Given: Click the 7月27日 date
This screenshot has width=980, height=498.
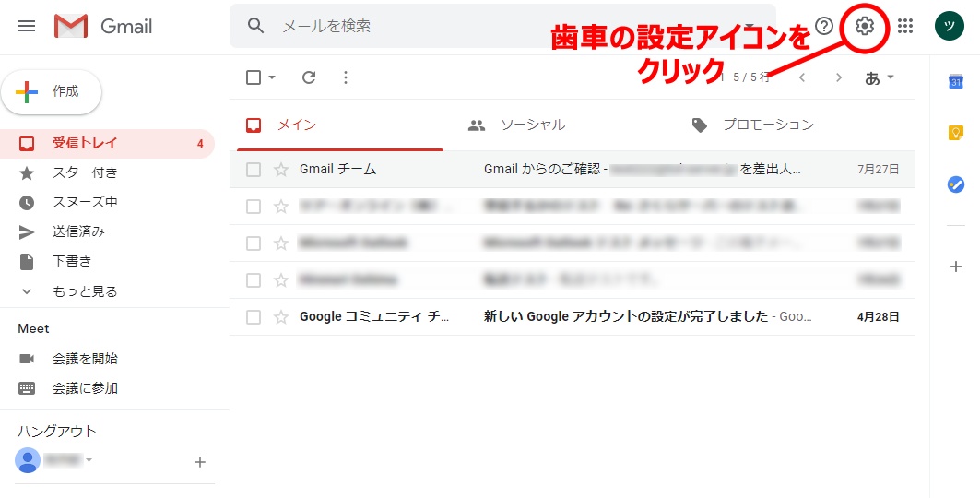Looking at the screenshot, I should (x=879, y=170).
